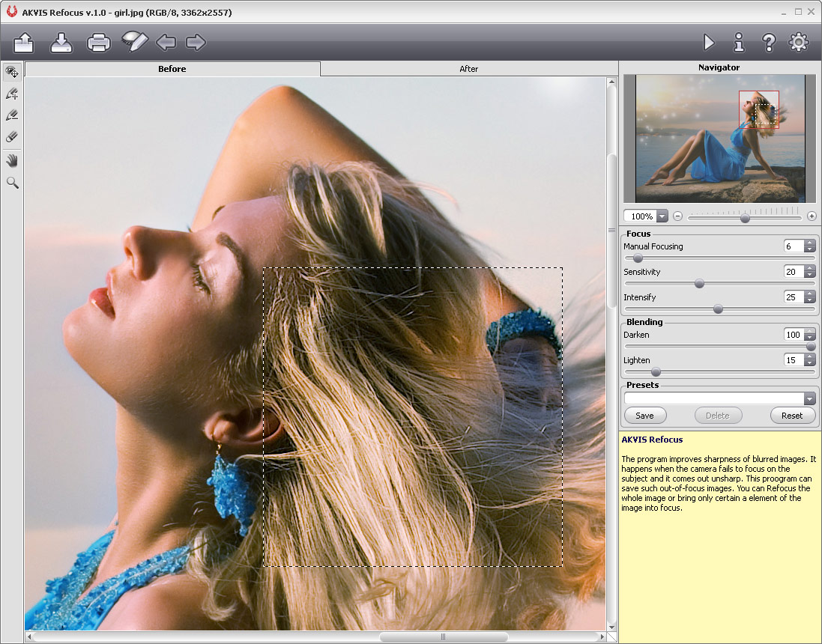Viewport: 822px width, 644px height.
Task: Open an image file with the toolbar icon
Action: pyautogui.click(x=24, y=43)
